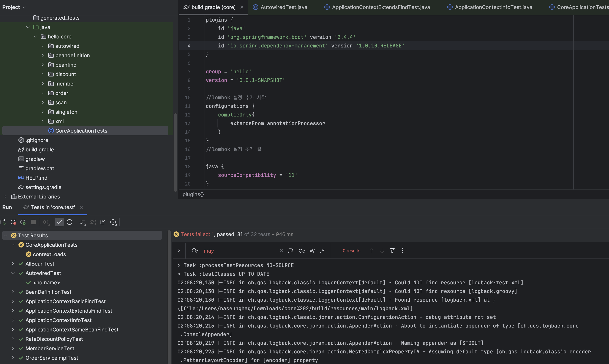Click 'Tests failed: 1' status text

(x=197, y=234)
